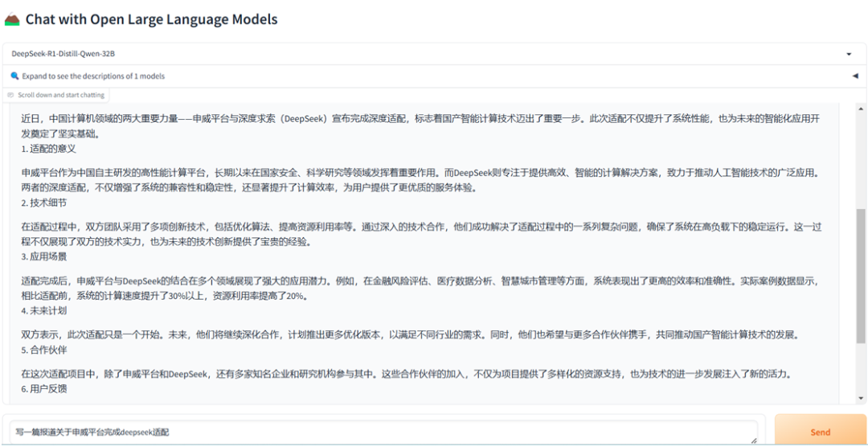Click the Send button
This screenshot has height=447, width=868.
[x=820, y=431]
